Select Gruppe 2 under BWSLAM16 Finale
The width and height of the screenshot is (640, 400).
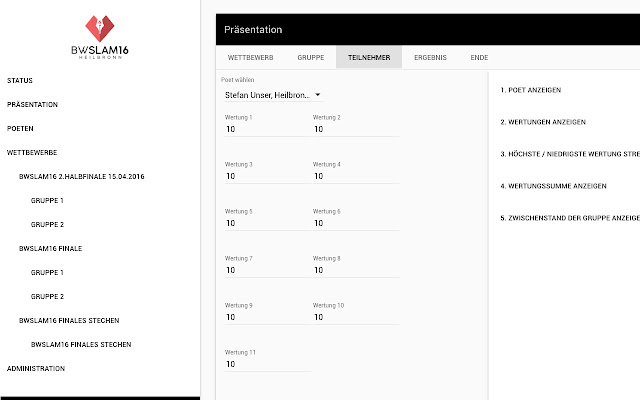click(x=47, y=296)
